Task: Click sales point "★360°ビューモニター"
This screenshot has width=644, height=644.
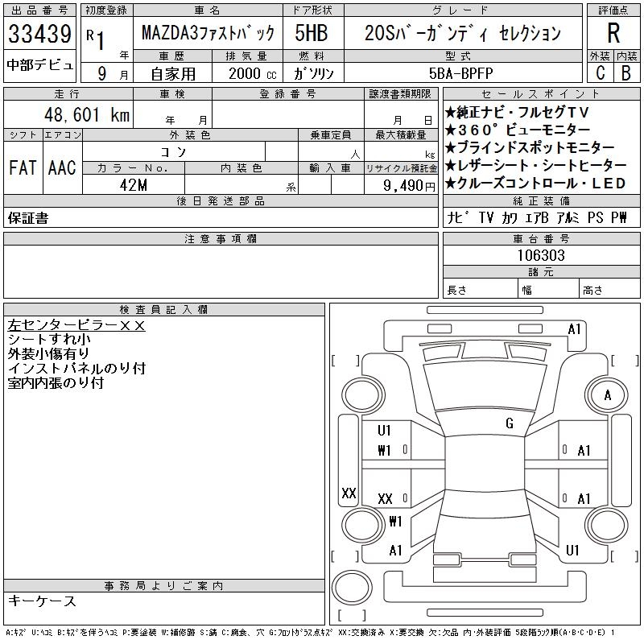Action: pyautogui.click(x=518, y=130)
